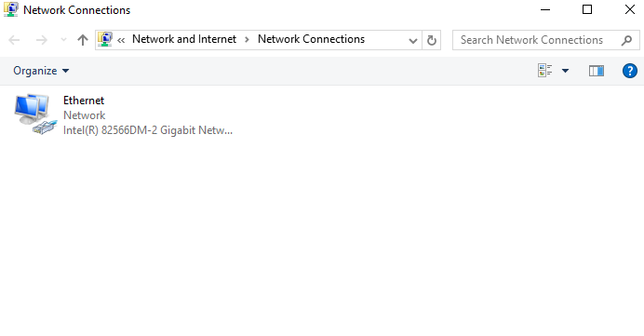644x336 pixels.
Task: Open the Help question mark icon
Action: [x=630, y=71]
